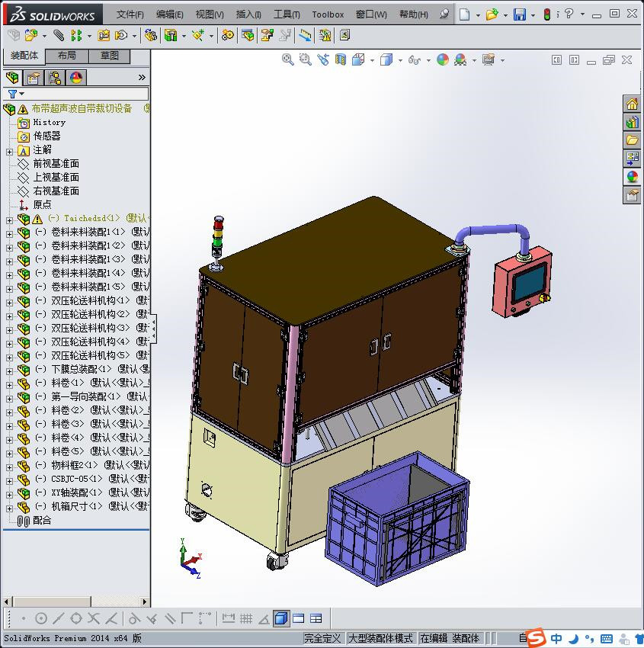
Task: Click the Edit Appearance color ball icon
Action: pyautogui.click(x=442, y=60)
